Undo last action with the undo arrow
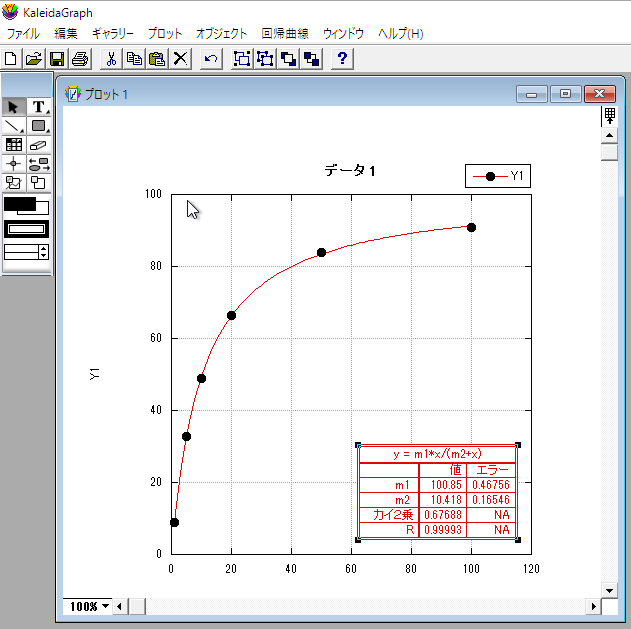Viewport: 631px width, 629px height. point(211,59)
